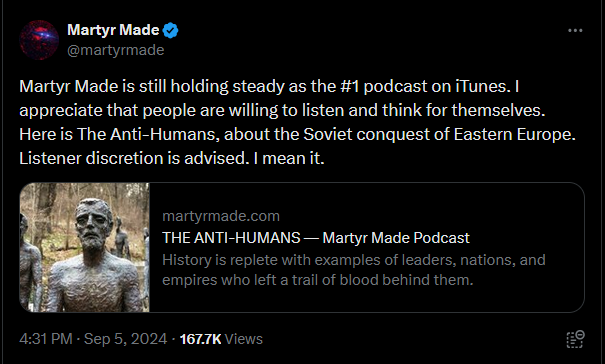This screenshot has width=605, height=364.
Task: Click the martyrmade.com domain text
Action: point(221,216)
